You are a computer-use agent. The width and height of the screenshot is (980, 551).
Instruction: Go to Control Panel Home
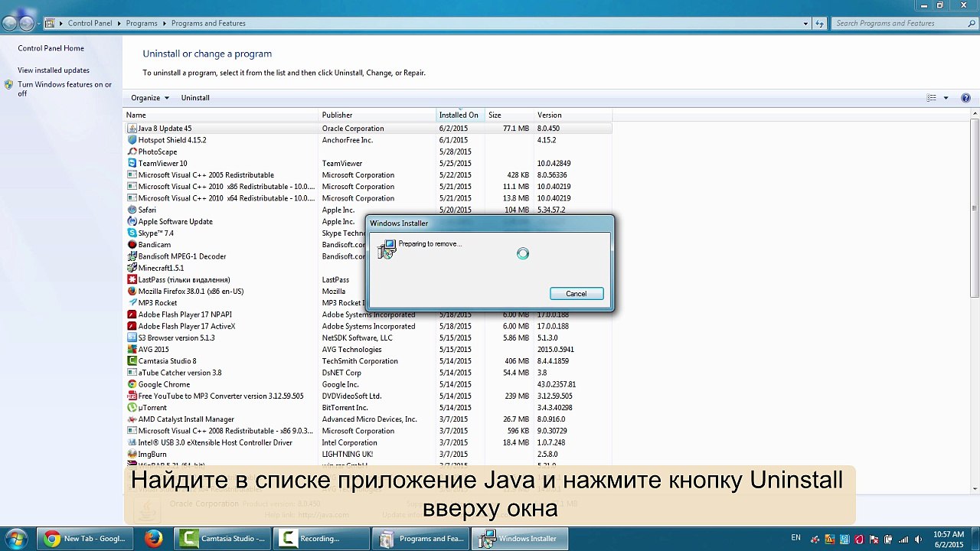click(x=51, y=48)
